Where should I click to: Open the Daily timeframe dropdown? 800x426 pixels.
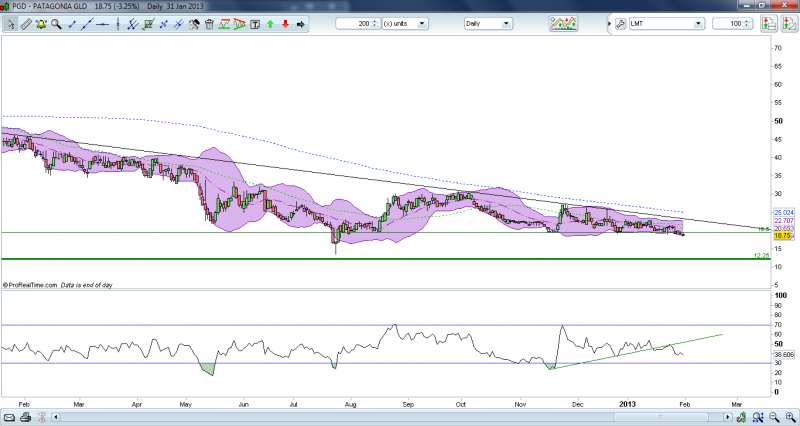click(x=505, y=23)
